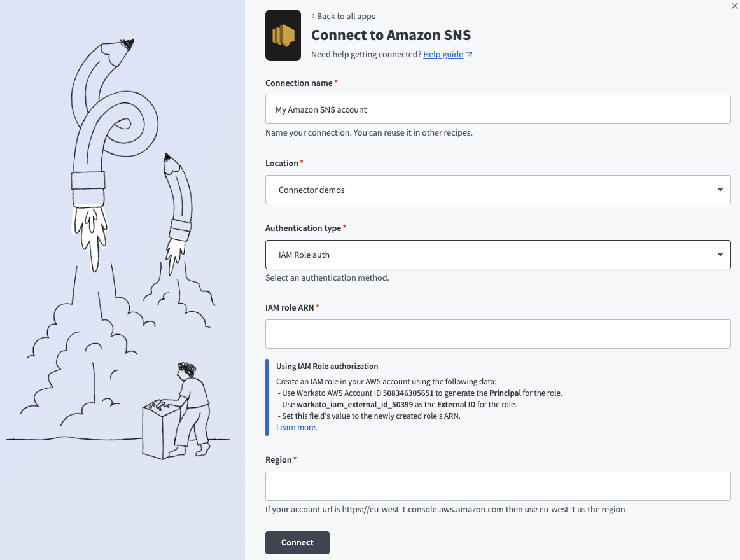740x560 pixels.
Task: Expand the Location dropdown arrow
Action: 720,190
